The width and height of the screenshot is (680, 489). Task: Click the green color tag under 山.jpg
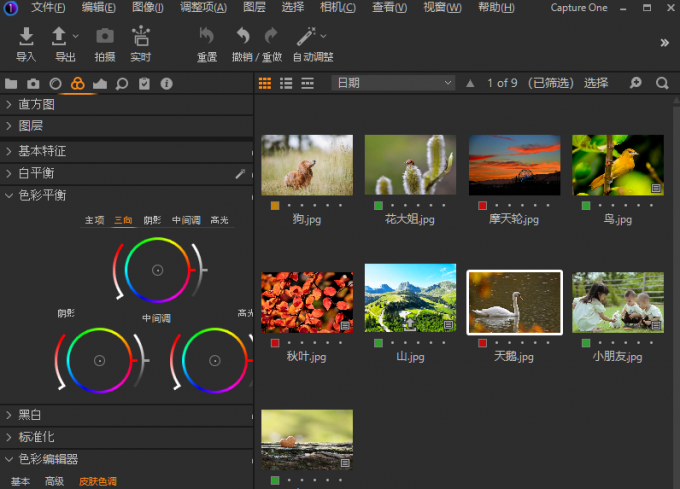coord(379,343)
